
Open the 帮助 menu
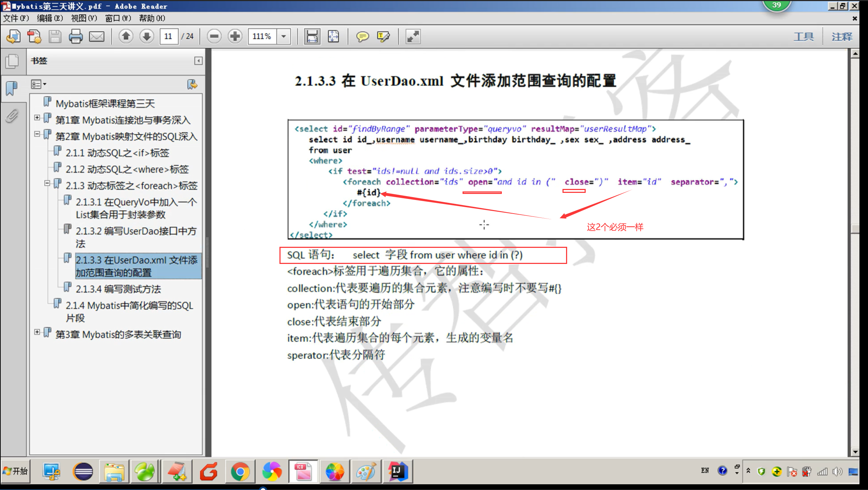tap(152, 18)
